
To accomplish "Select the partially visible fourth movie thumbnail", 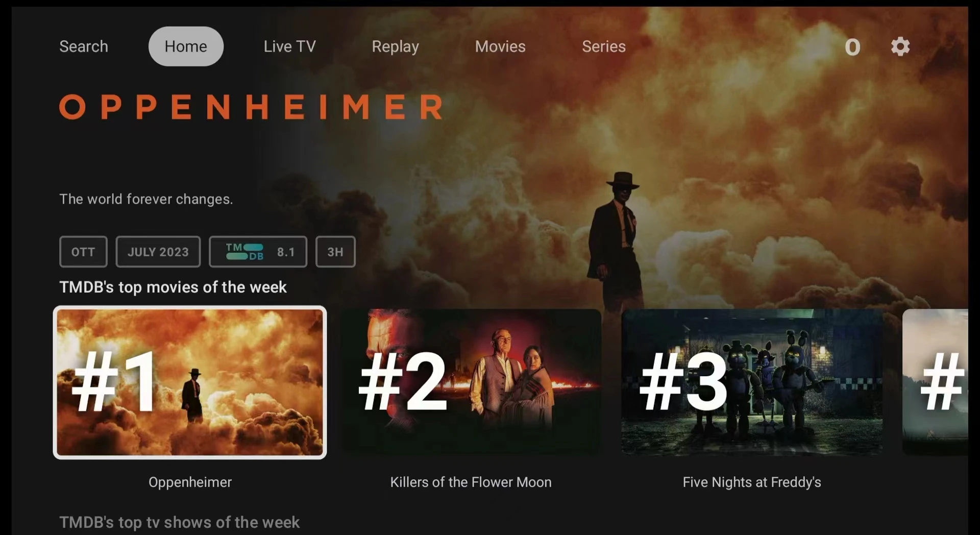I will click(935, 382).
